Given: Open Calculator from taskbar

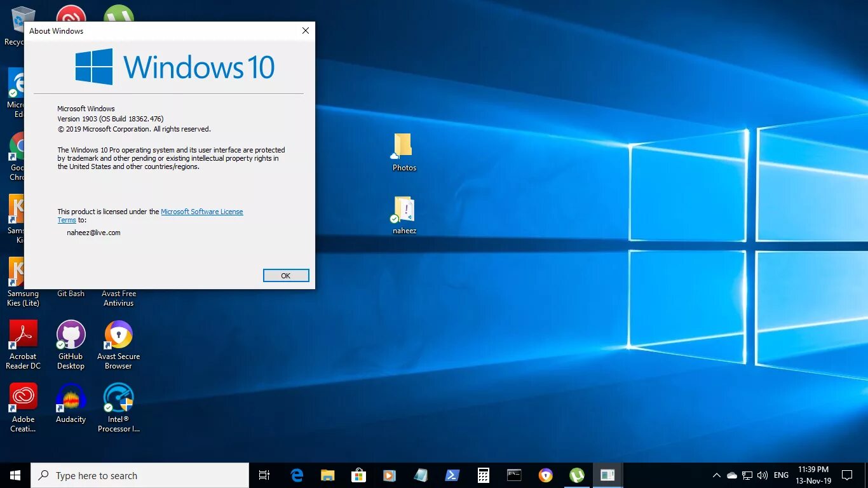Looking at the screenshot, I should click(x=484, y=475).
